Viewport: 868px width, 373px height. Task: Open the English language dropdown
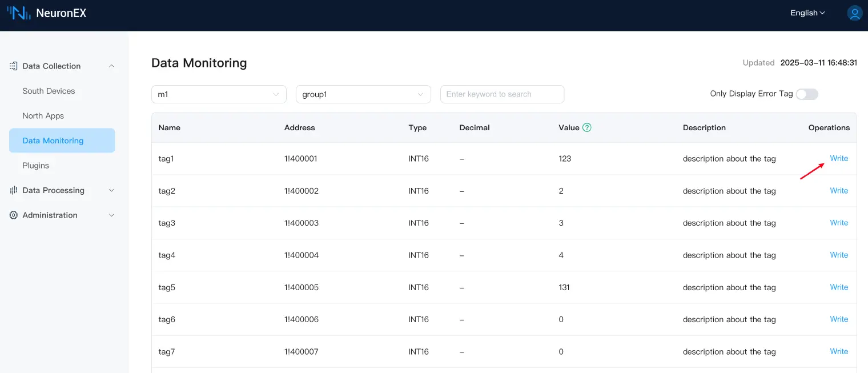[x=807, y=13]
